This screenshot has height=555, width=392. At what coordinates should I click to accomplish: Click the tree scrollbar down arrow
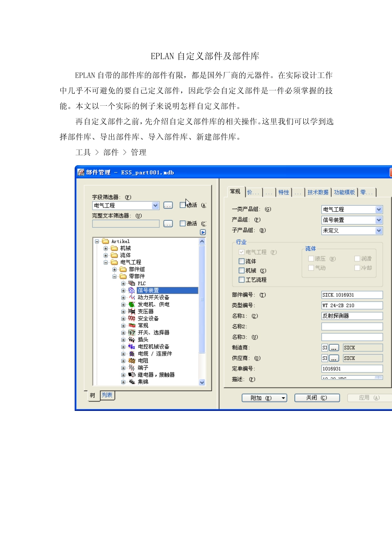pyautogui.click(x=202, y=382)
